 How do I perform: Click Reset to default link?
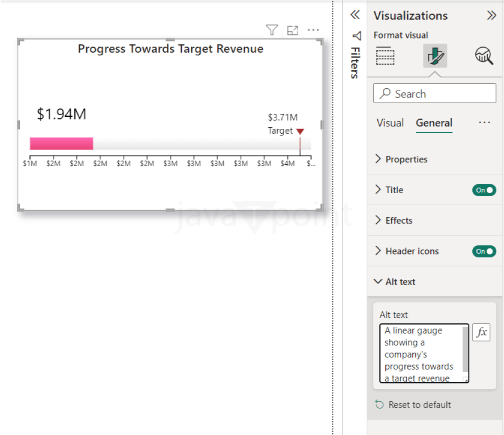pos(420,405)
